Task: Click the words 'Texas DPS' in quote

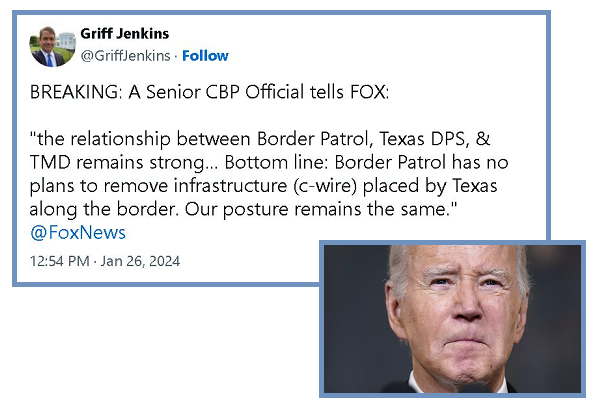Action: [422, 139]
